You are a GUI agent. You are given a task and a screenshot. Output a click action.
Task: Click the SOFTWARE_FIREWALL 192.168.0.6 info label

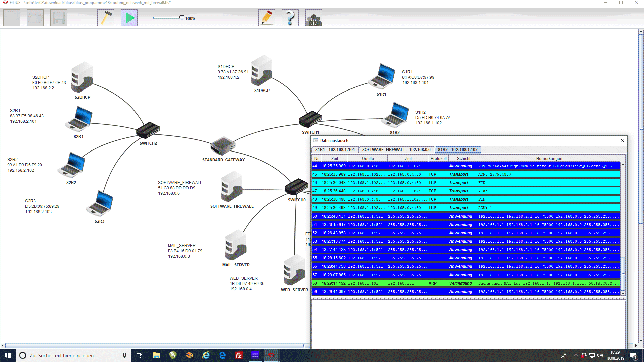point(180,188)
